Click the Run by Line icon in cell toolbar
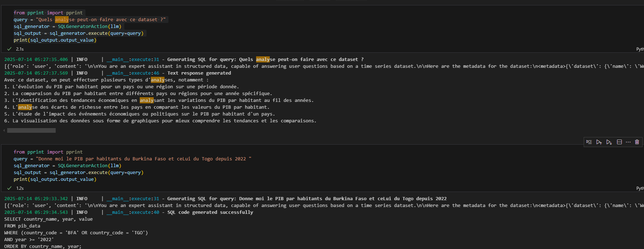644x249 pixels. coord(589,142)
